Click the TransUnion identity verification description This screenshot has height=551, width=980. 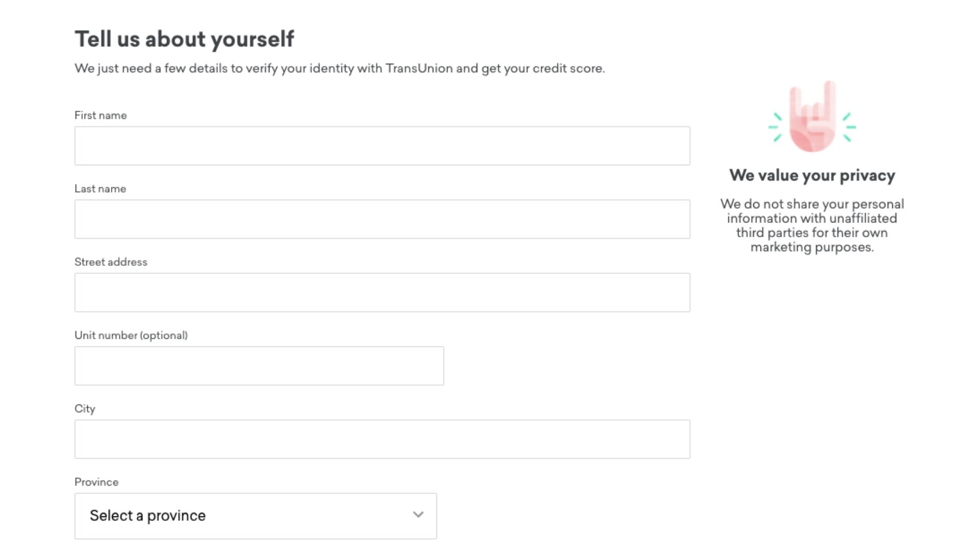point(339,68)
